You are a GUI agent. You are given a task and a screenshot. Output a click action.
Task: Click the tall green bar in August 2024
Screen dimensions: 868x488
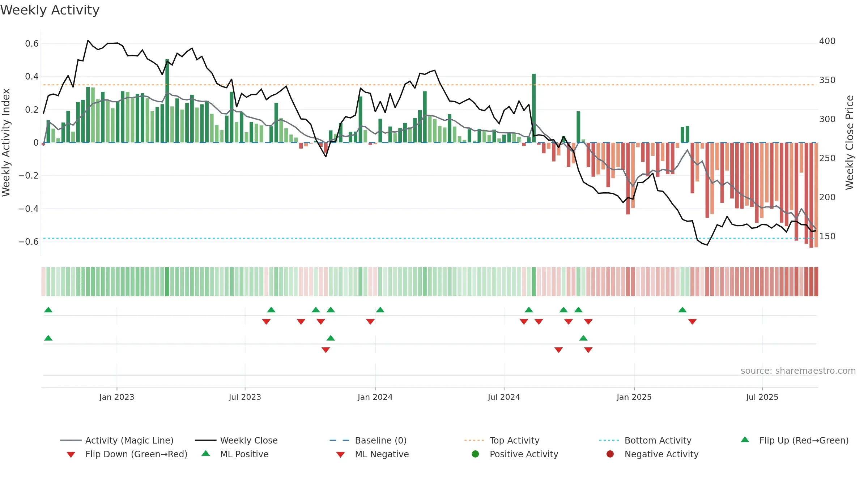pos(534,108)
